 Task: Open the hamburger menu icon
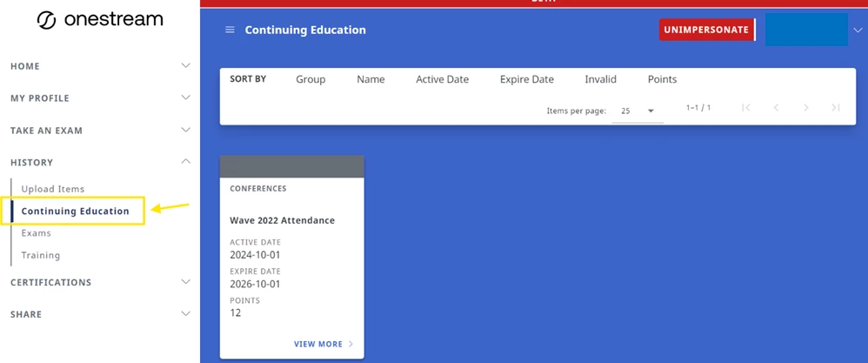point(230,30)
